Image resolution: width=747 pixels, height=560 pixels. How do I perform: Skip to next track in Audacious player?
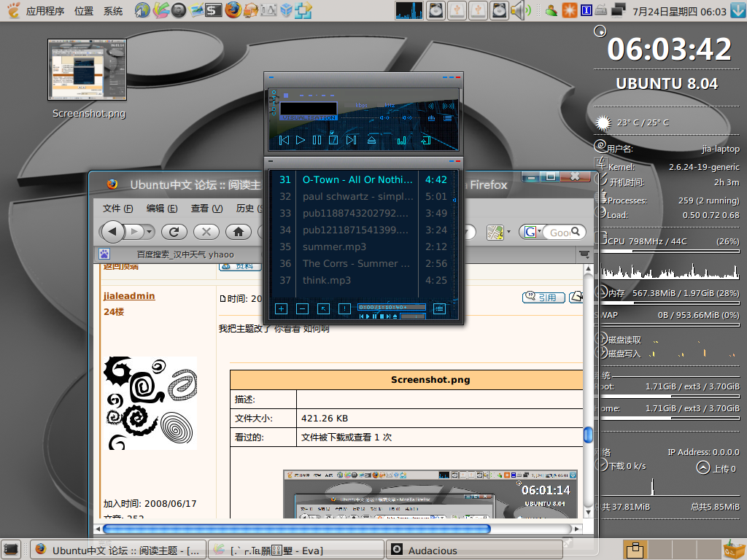(x=351, y=140)
